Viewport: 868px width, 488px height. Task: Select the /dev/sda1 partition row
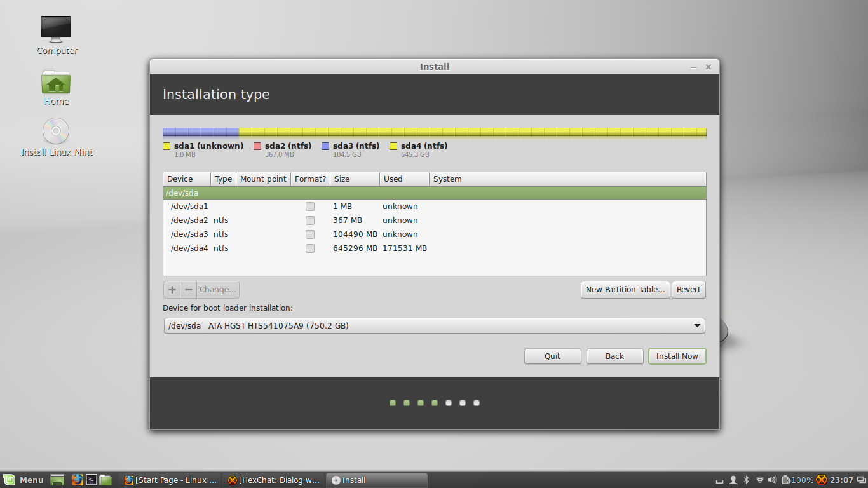tap(435, 207)
